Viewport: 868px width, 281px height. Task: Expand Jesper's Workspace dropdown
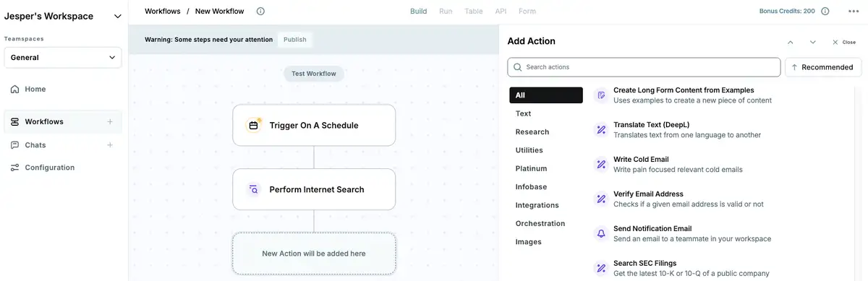tap(118, 16)
